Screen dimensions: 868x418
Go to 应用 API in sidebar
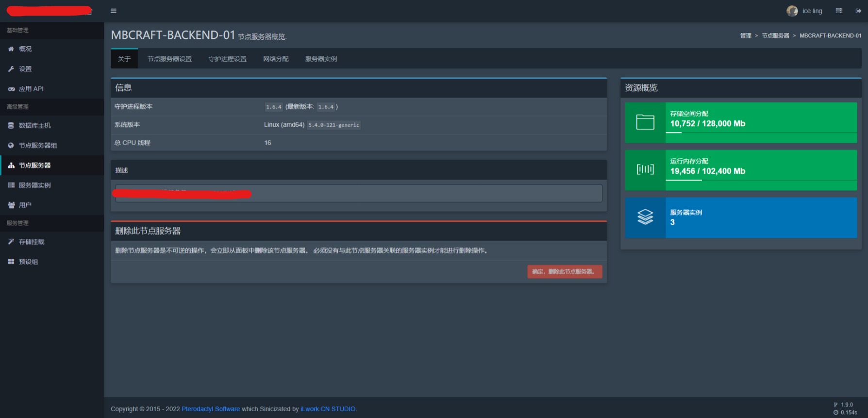[x=31, y=89]
